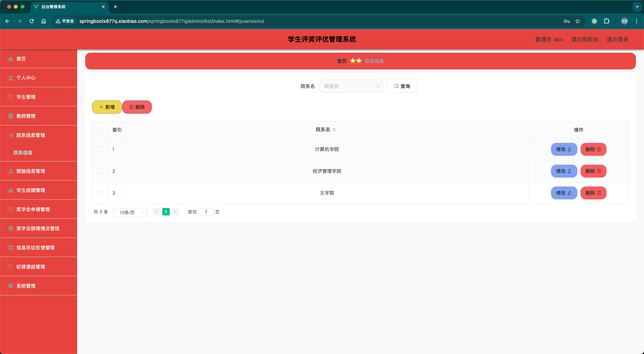Click the pagination next-page arrow
This screenshot has width=644, height=354.
click(175, 212)
